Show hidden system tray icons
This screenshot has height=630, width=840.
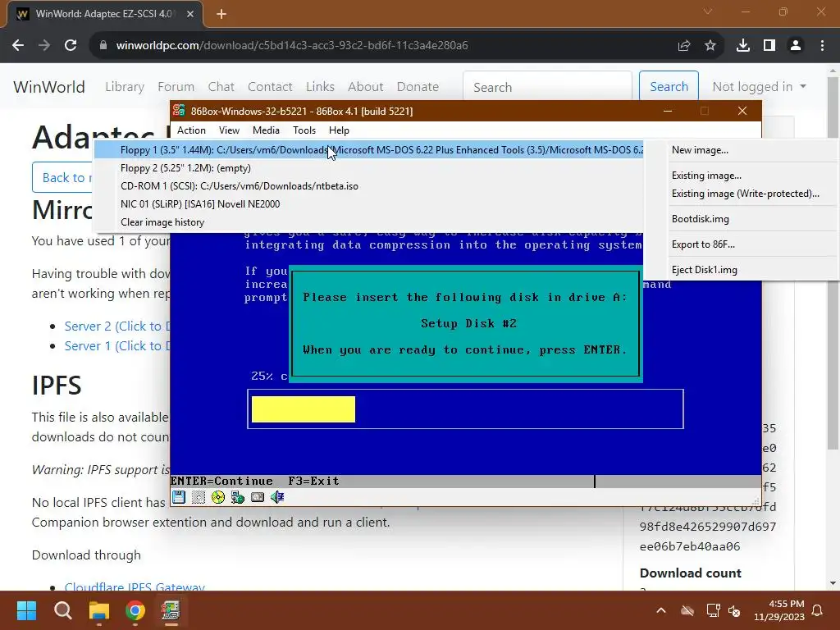click(661, 610)
